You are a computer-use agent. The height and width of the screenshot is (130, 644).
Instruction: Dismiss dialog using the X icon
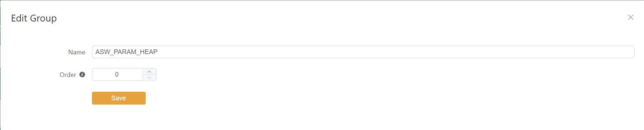(630, 17)
